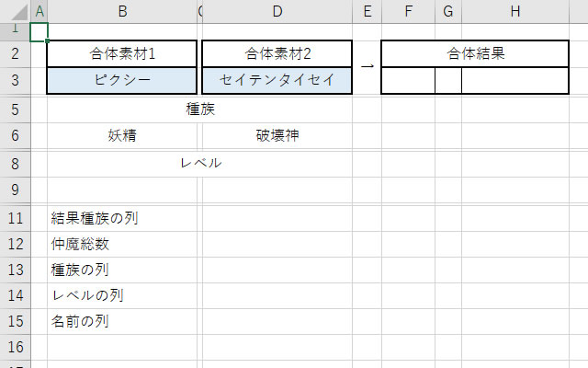Select column D header

[276, 11]
